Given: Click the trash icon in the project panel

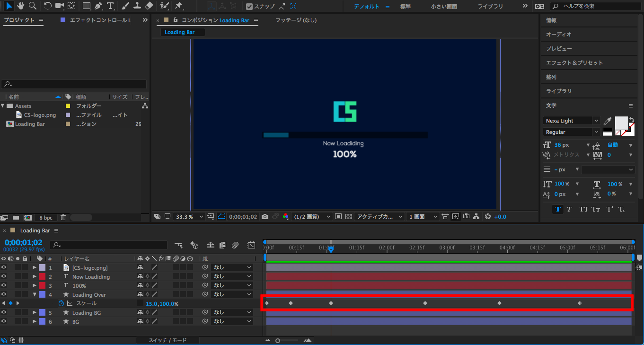Looking at the screenshot, I should 63,218.
